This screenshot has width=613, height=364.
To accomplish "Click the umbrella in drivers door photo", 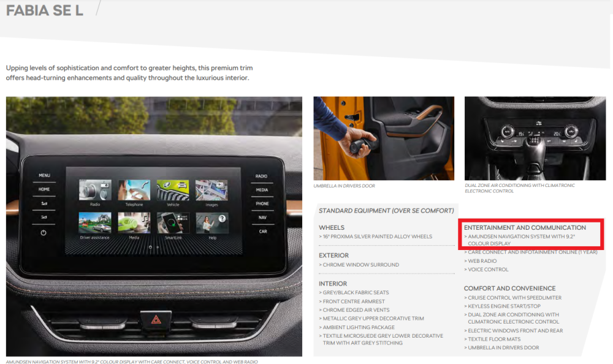I will (384, 138).
